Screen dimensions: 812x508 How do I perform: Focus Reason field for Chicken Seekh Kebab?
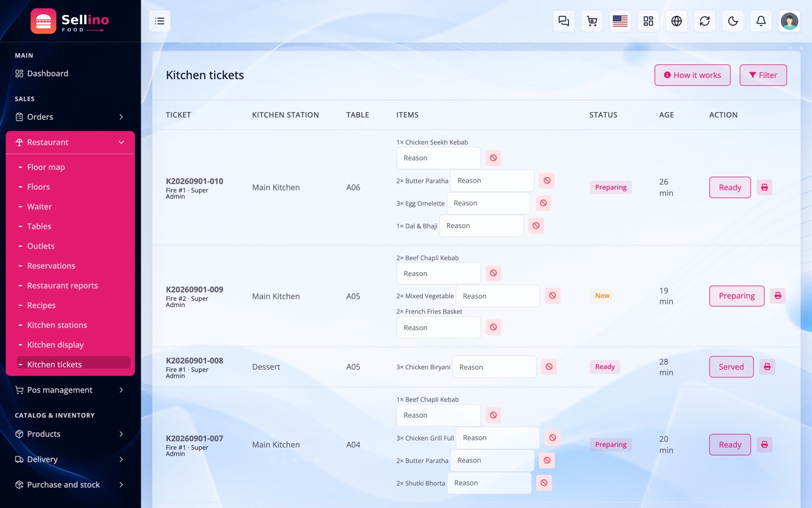pyautogui.click(x=439, y=158)
